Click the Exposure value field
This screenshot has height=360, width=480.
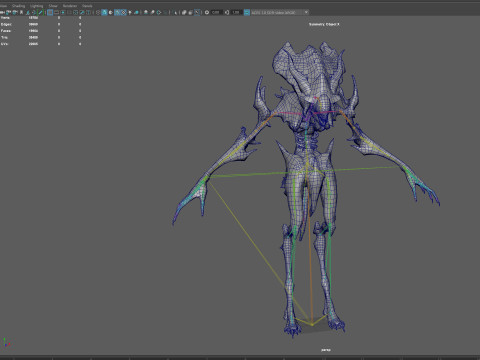[x=216, y=12]
